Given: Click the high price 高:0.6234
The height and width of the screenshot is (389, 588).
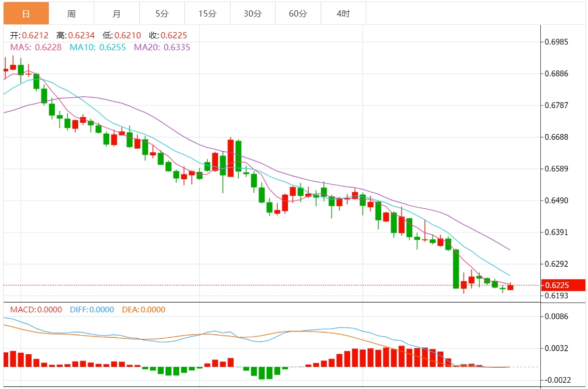Looking at the screenshot, I should 75,35.
